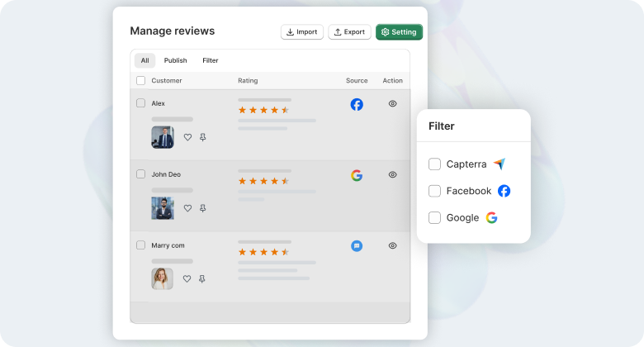This screenshot has width=644, height=347.
Task: Select all reviews with header Customer checkbox
Action: (x=140, y=81)
